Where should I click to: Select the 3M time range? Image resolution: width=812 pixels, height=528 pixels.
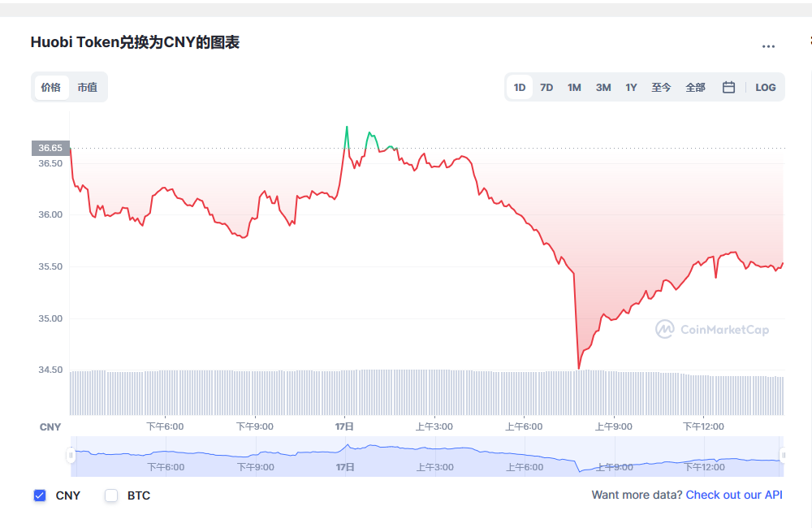point(603,87)
